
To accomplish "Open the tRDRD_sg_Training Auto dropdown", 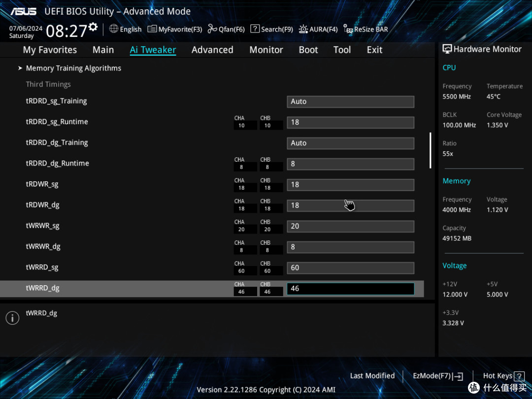I will 351,101.
